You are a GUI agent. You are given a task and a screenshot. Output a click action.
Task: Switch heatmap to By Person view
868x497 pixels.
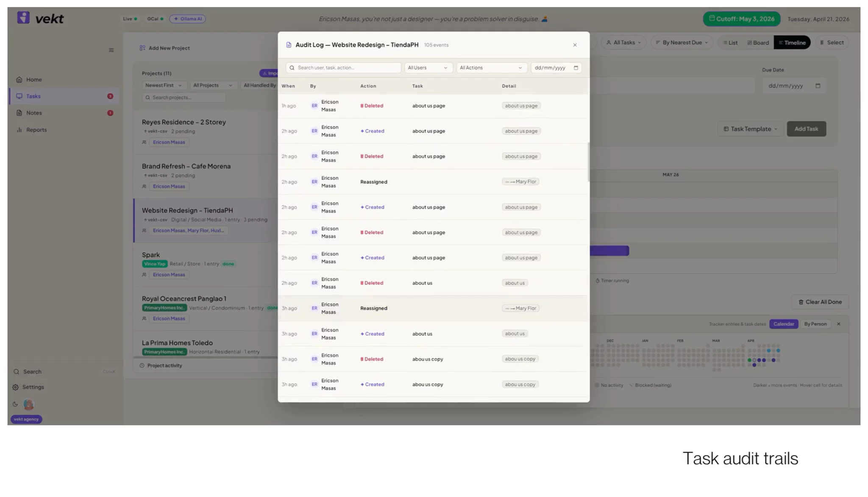coord(815,324)
